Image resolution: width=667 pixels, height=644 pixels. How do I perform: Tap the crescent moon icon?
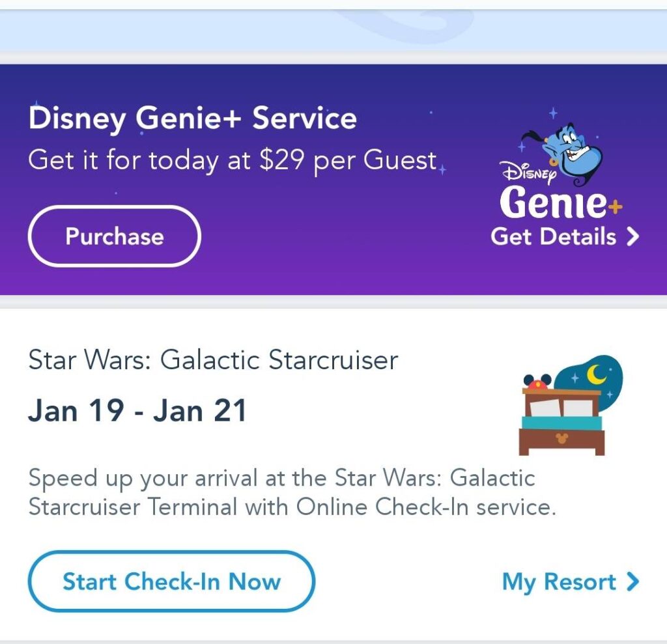tap(598, 375)
